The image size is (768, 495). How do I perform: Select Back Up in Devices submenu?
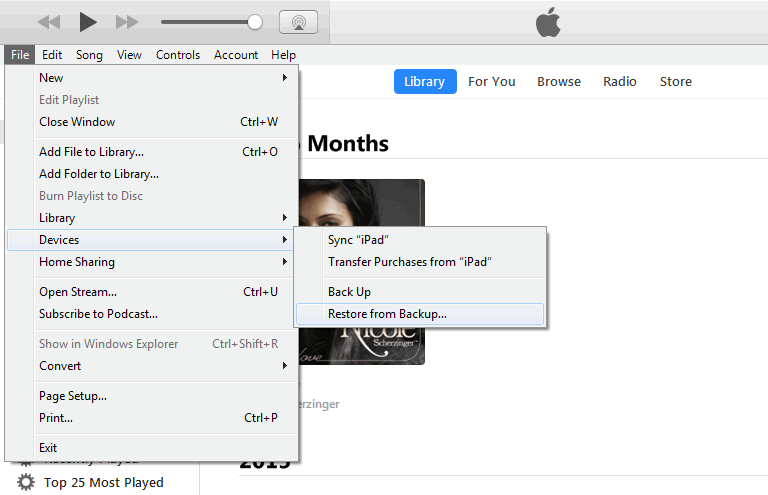(x=349, y=292)
